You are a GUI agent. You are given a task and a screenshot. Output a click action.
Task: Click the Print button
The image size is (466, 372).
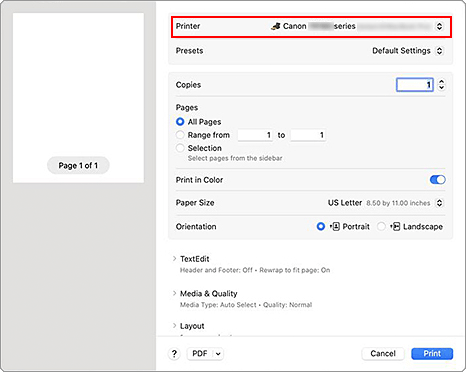(x=432, y=354)
